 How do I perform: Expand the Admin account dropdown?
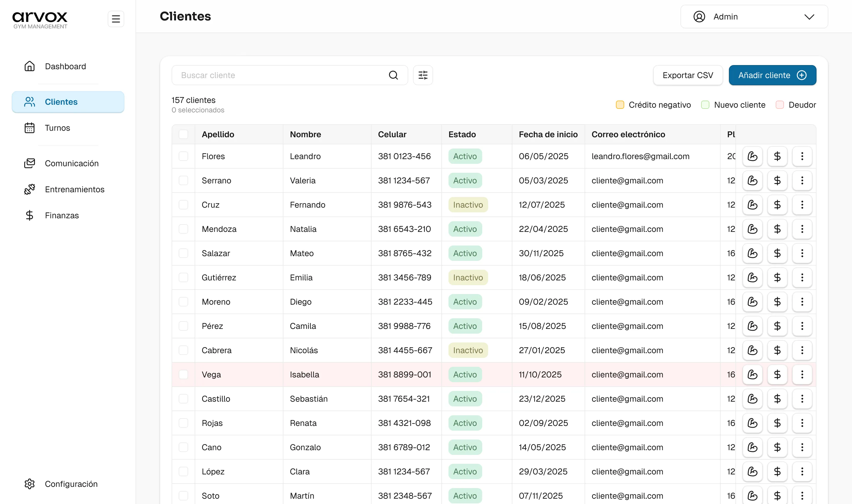[754, 17]
